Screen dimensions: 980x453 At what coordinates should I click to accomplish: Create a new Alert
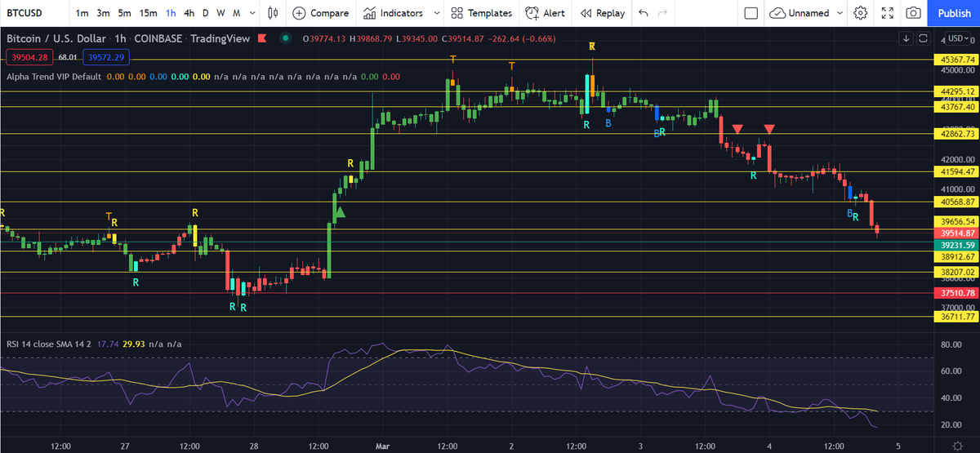[x=546, y=13]
